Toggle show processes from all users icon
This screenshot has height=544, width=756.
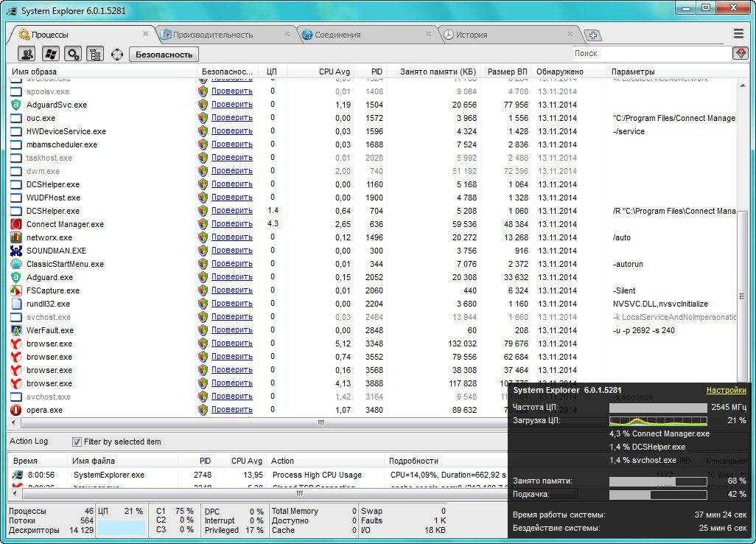[x=26, y=54]
